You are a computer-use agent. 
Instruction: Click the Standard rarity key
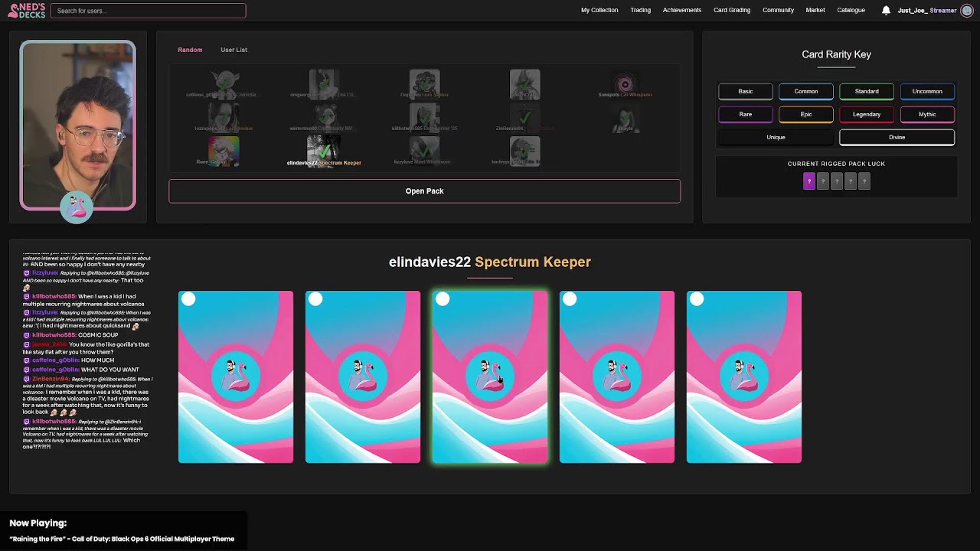(867, 92)
